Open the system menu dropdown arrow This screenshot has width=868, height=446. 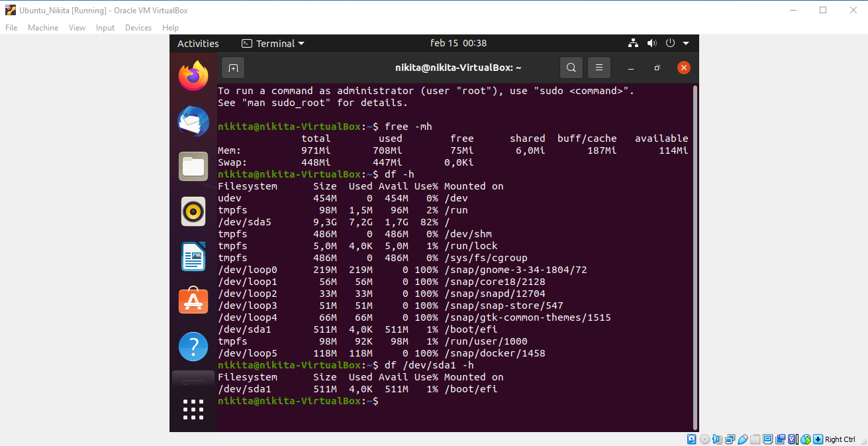tap(686, 44)
